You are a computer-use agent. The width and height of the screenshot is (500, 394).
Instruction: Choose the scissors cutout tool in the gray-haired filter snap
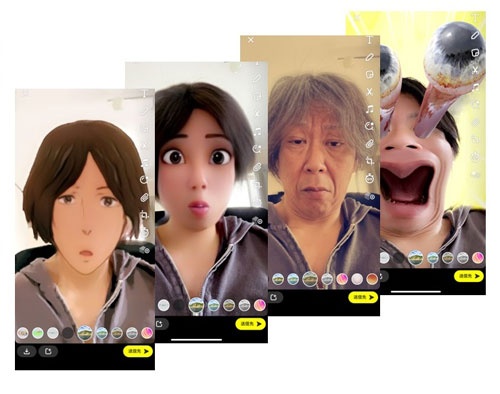pyautogui.click(x=369, y=92)
